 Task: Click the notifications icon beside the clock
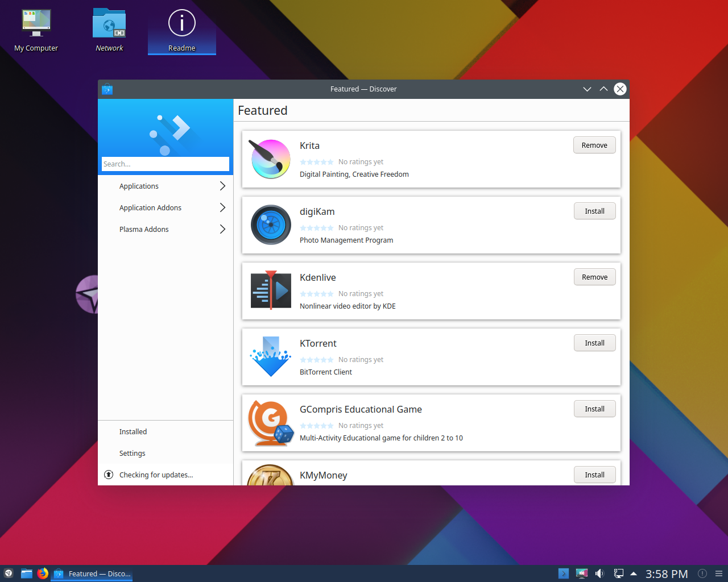[702, 573]
